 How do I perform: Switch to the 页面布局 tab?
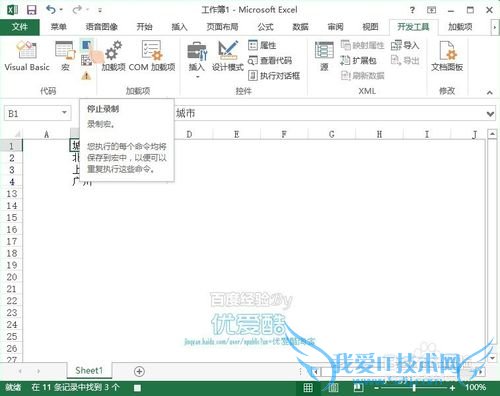pyautogui.click(x=222, y=27)
